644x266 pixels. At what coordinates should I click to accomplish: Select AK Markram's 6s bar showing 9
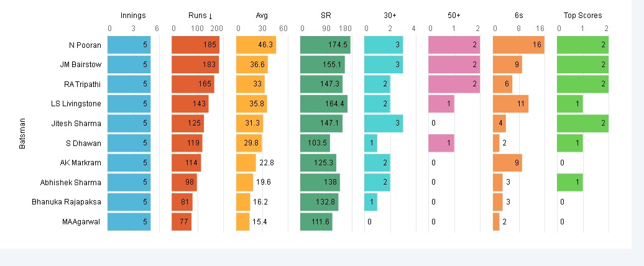pos(507,163)
